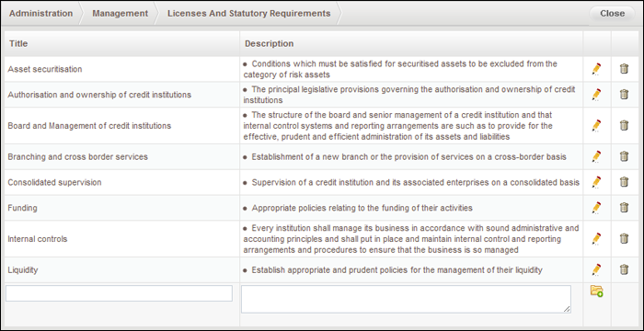Screen dimensions: 644x331
Task: Delete the Funding row
Action: pos(624,208)
